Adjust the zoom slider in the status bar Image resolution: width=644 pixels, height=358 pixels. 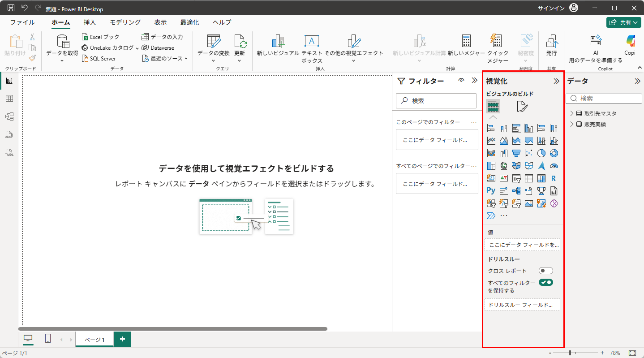tap(570, 353)
